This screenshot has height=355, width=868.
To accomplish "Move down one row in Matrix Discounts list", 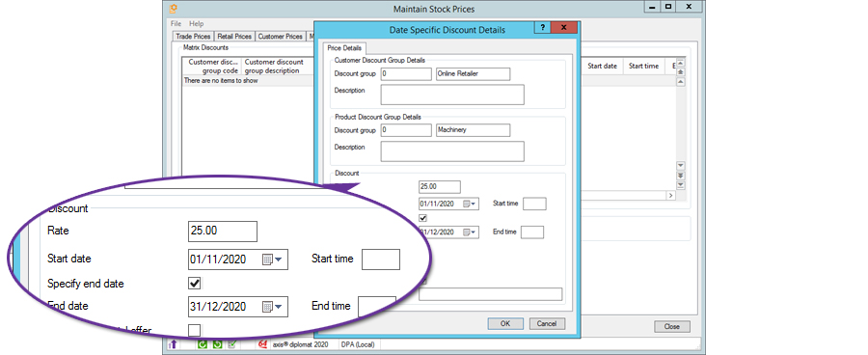I will tap(681, 166).
